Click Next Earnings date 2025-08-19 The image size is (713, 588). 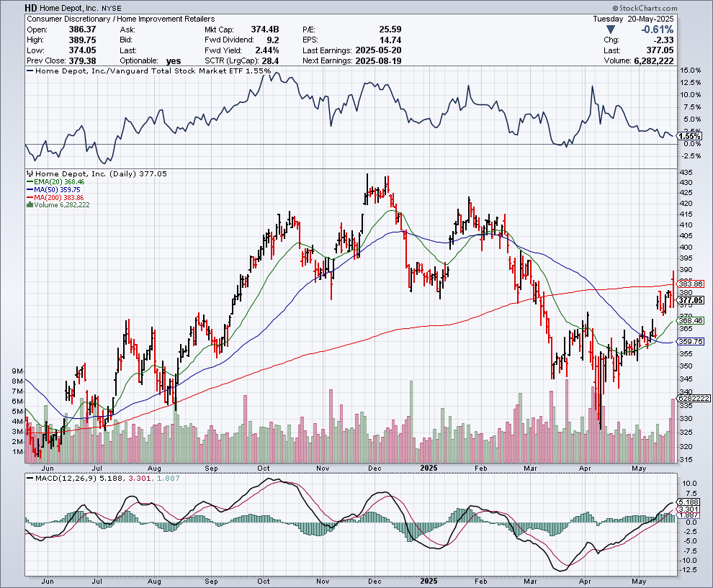click(378, 61)
